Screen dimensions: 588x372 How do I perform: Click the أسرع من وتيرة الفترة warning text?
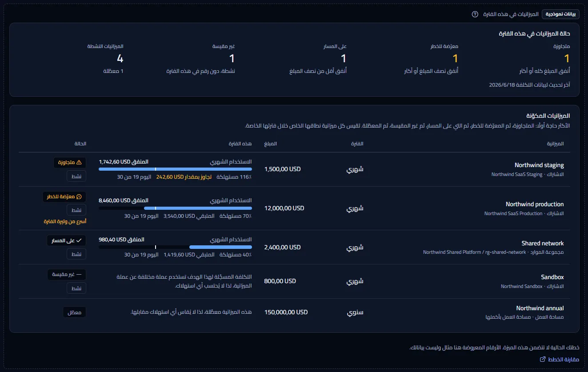[65, 221]
